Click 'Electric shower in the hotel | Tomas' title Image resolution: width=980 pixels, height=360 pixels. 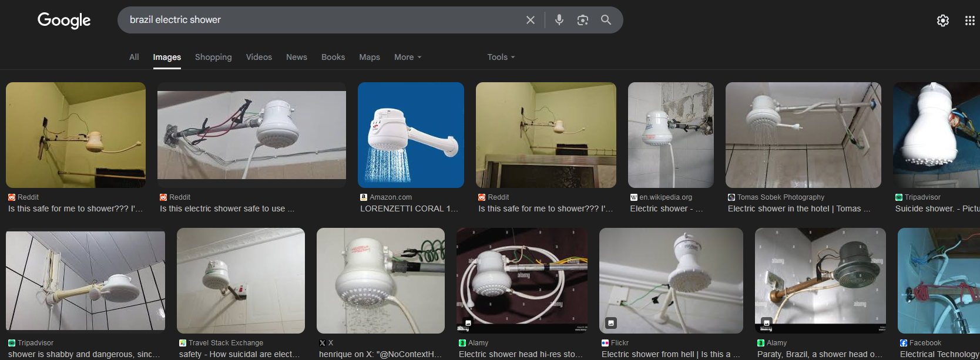pyautogui.click(x=799, y=208)
